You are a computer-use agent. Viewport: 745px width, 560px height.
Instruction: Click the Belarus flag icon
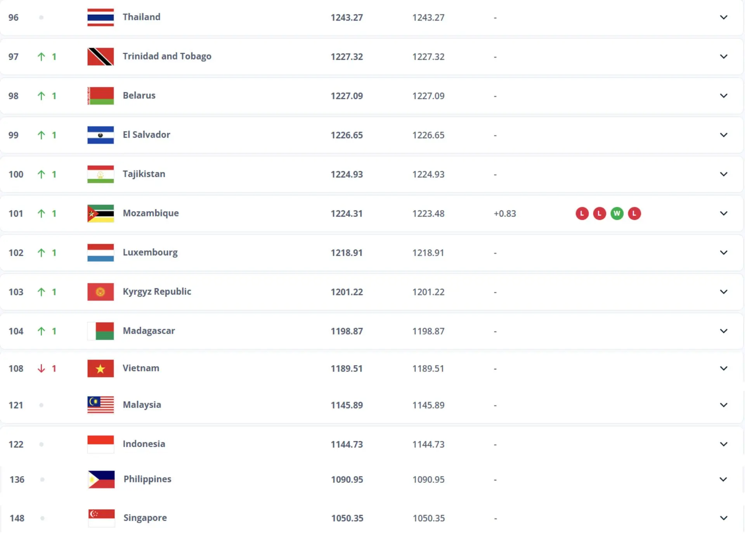point(100,95)
